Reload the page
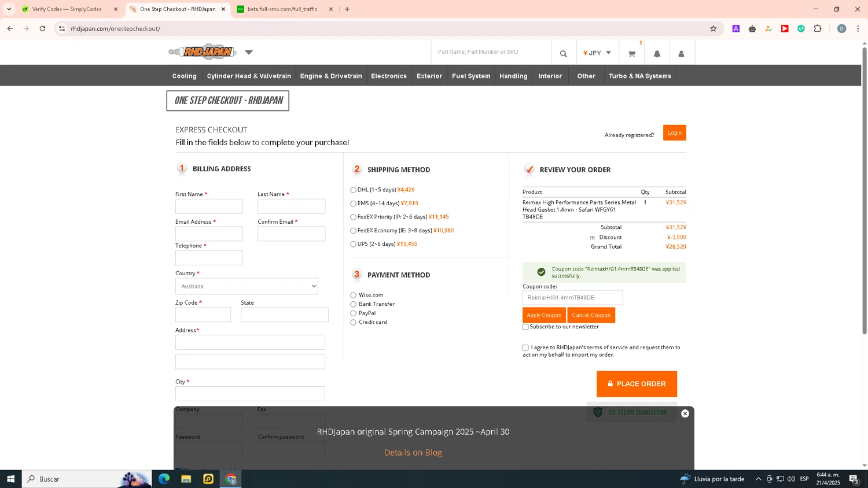Viewport: 868px width, 488px height. pyautogui.click(x=42, y=28)
